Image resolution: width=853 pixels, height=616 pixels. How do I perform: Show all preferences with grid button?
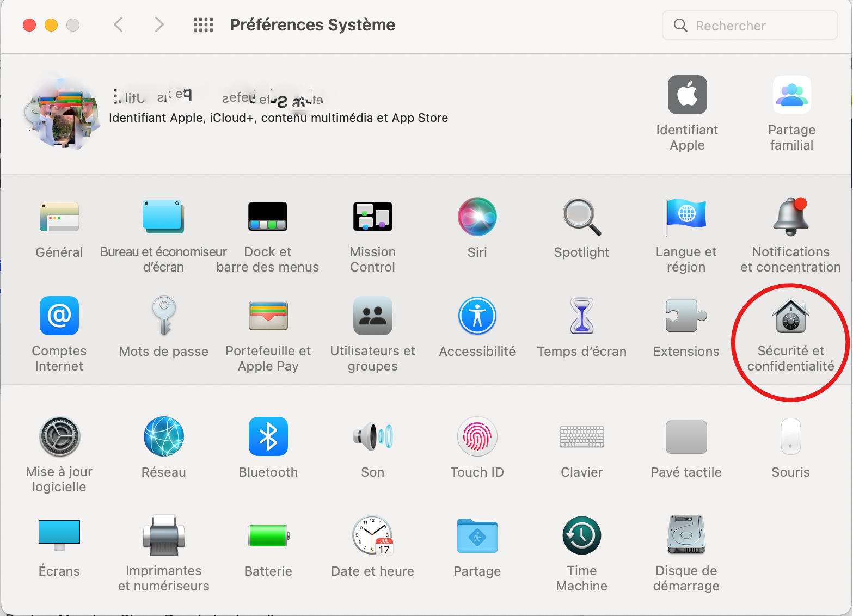(x=203, y=25)
